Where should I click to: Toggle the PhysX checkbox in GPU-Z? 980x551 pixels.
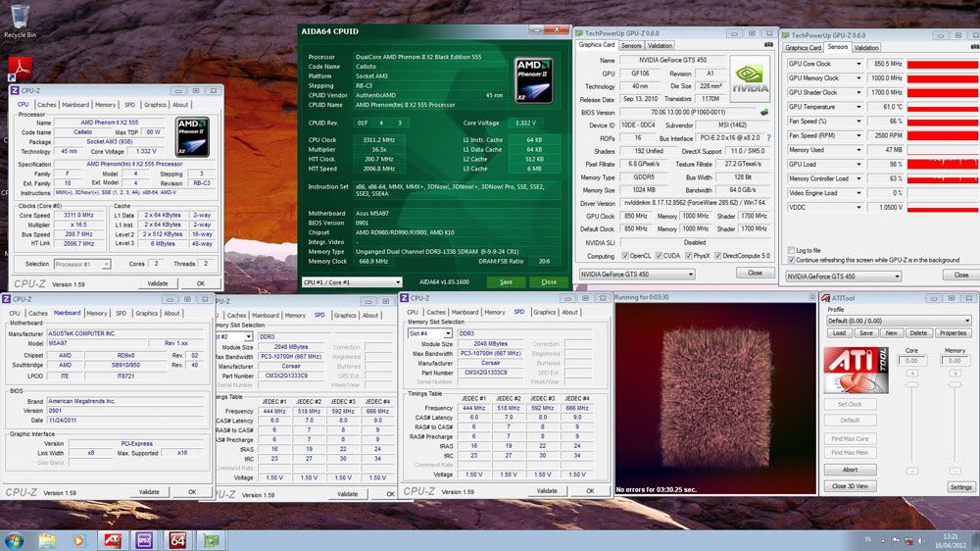(689, 256)
